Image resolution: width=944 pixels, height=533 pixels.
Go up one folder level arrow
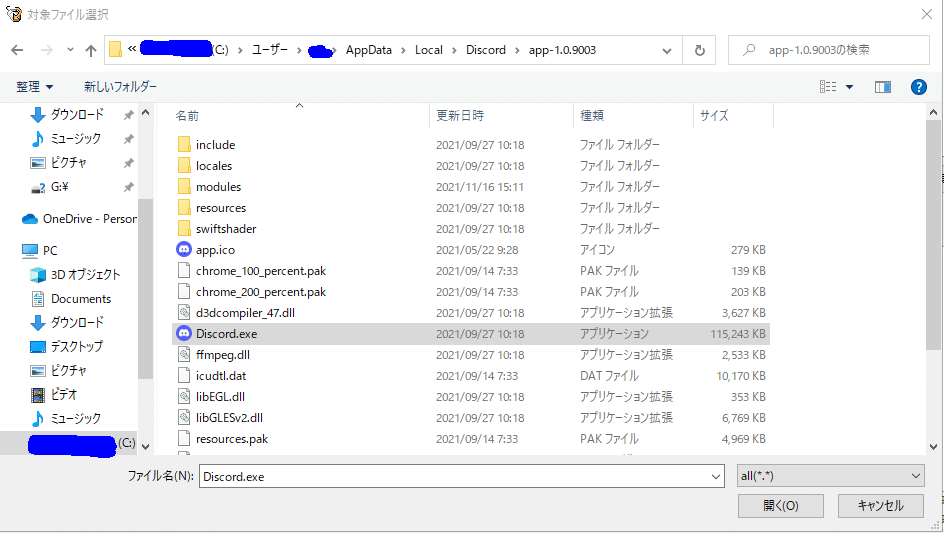click(91, 50)
